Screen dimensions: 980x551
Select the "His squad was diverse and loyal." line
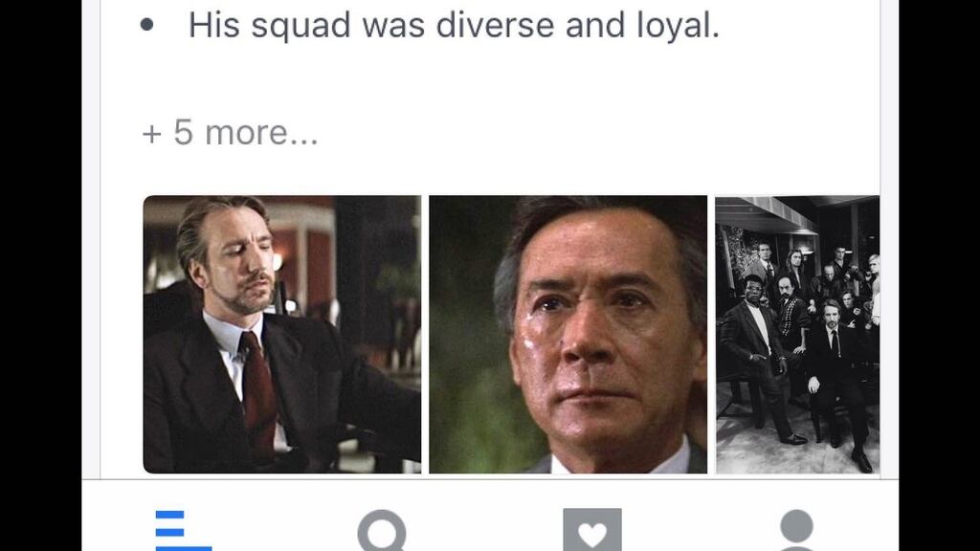454,26
